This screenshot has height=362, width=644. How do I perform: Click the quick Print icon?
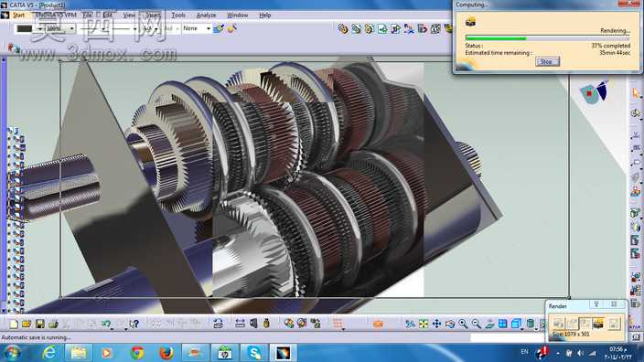pyautogui.click(x=53, y=324)
